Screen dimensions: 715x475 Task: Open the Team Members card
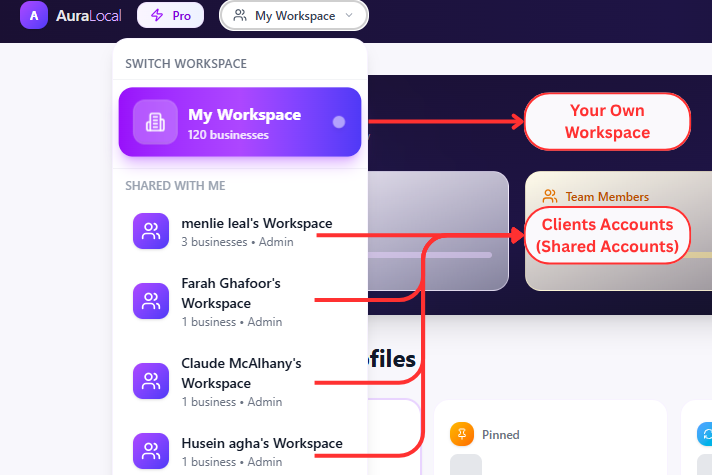[618, 231]
